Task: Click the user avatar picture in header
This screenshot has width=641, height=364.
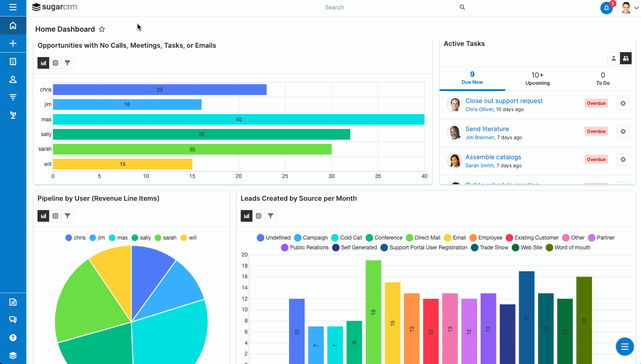Action: tap(626, 8)
